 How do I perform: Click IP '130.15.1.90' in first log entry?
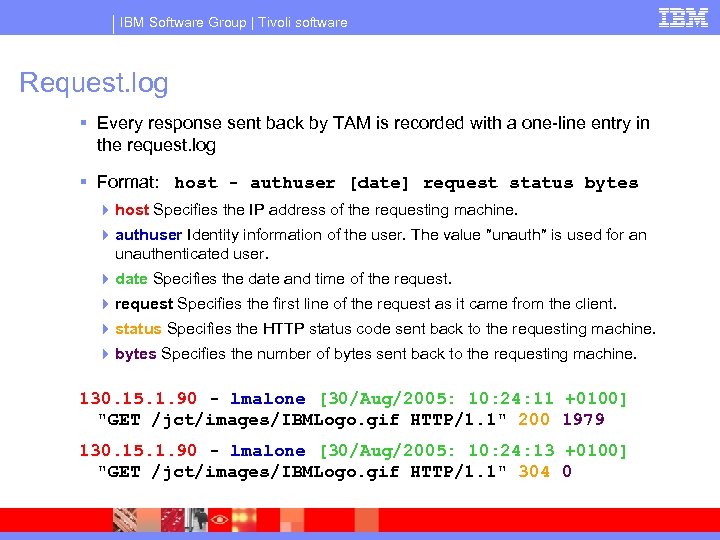click(x=138, y=399)
